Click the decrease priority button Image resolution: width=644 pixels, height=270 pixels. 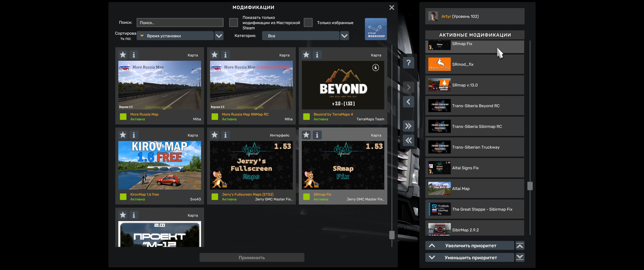(470, 258)
